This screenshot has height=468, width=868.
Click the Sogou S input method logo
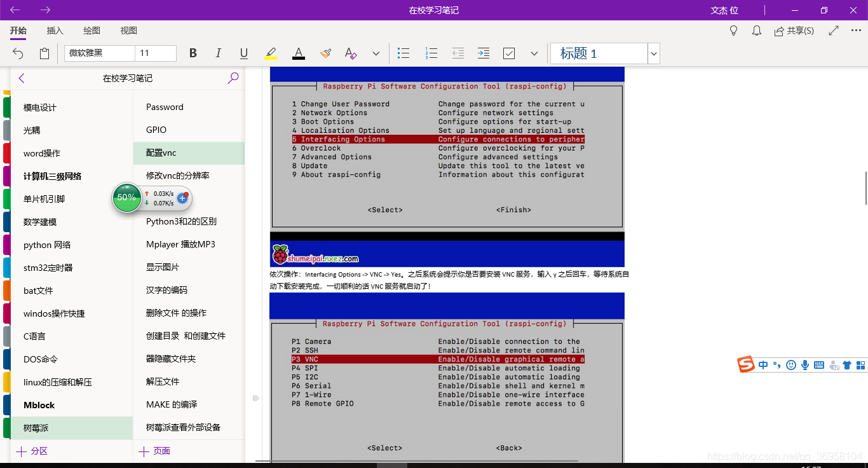(746, 365)
